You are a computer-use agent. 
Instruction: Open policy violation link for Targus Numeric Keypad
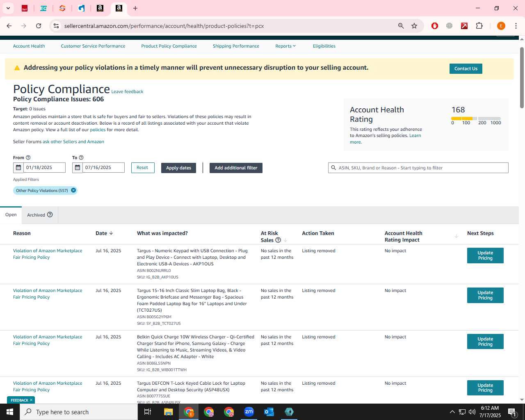coord(48,254)
